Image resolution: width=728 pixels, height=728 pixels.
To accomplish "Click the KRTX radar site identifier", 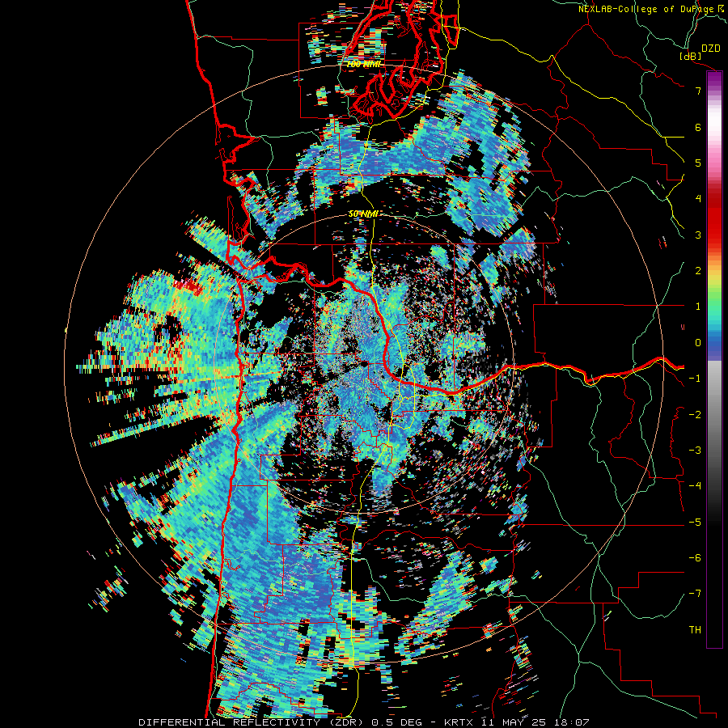I will 459,722.
